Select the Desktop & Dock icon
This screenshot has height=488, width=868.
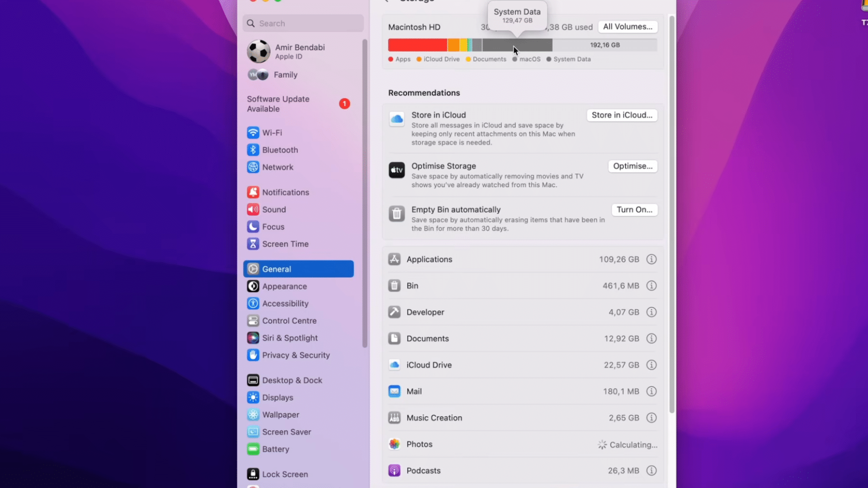coord(253,380)
